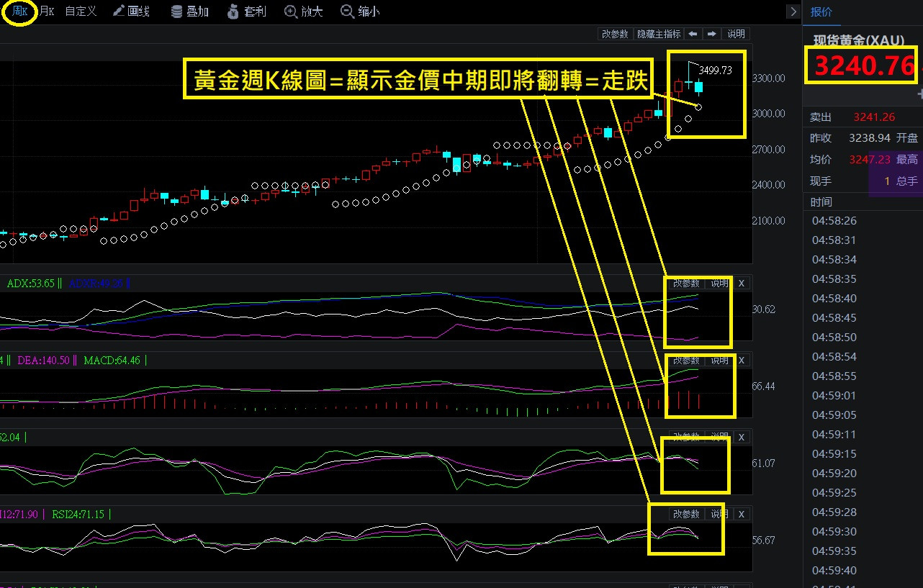Screen dimensions: 923x588
Task: Click the right arrow indicator button
Action: pos(711,34)
